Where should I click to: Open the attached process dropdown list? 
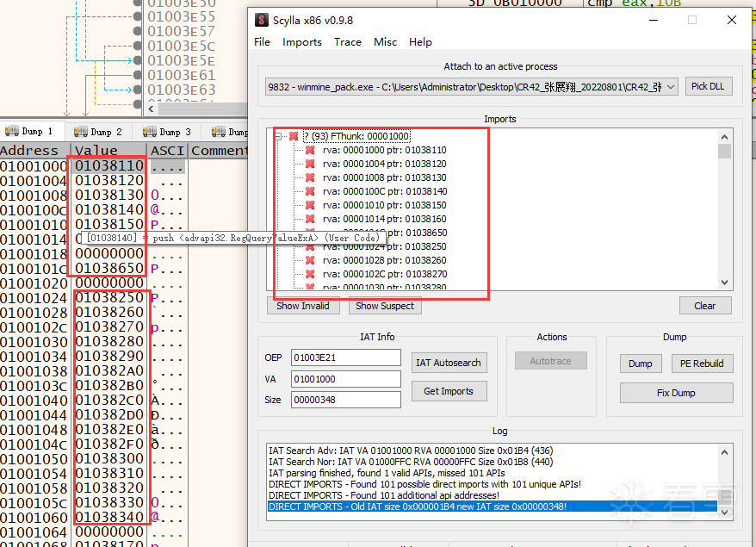coord(671,87)
